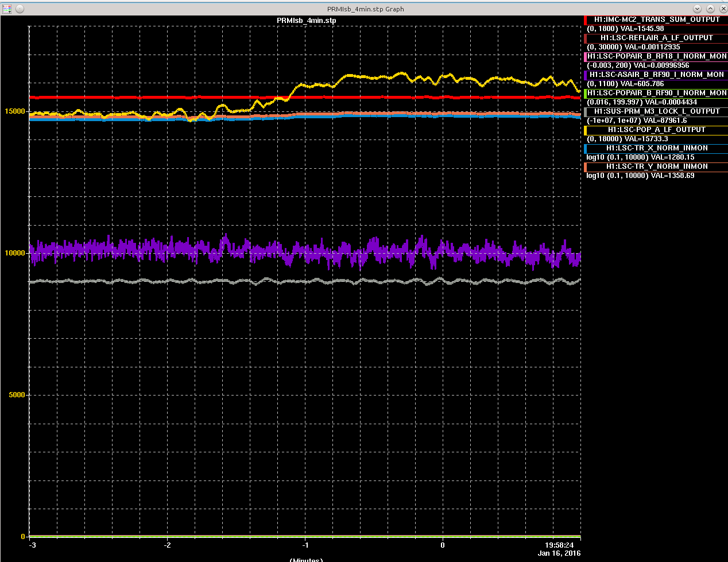Click the -2 minute tick on time axis
This screenshot has width=728, height=562.
pyautogui.click(x=168, y=545)
